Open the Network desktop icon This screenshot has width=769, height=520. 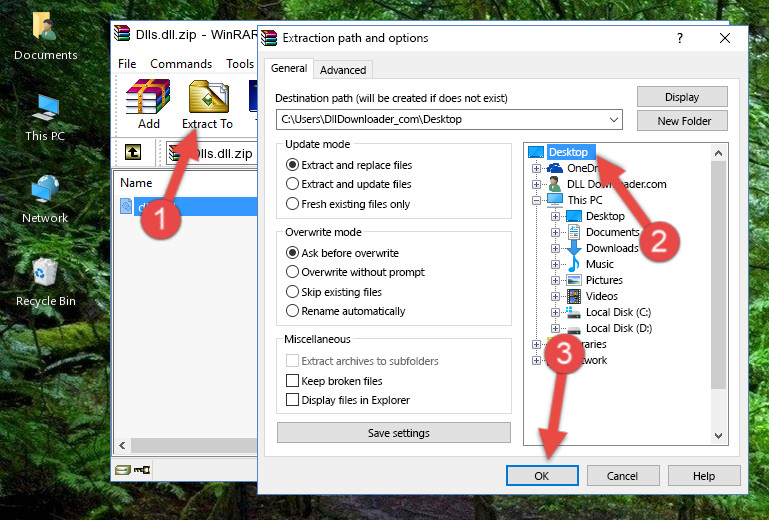pos(45,200)
